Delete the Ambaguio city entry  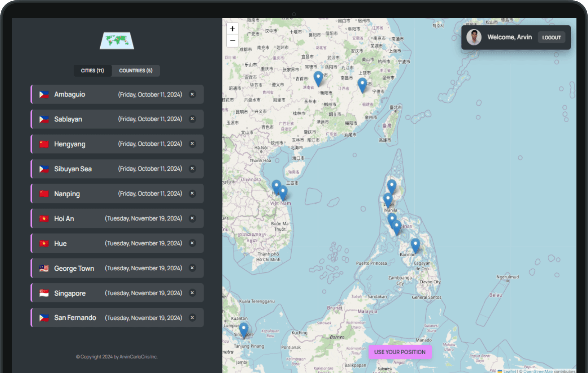192,94
